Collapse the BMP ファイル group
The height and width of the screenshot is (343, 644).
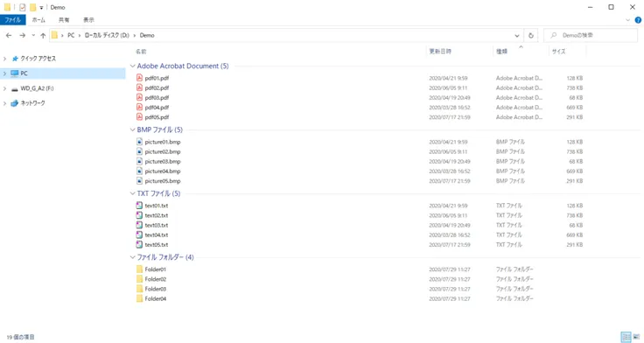pyautogui.click(x=133, y=129)
